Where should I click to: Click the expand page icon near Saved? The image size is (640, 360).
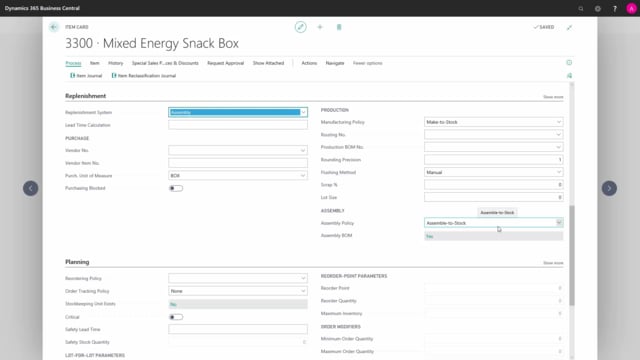[569, 27]
